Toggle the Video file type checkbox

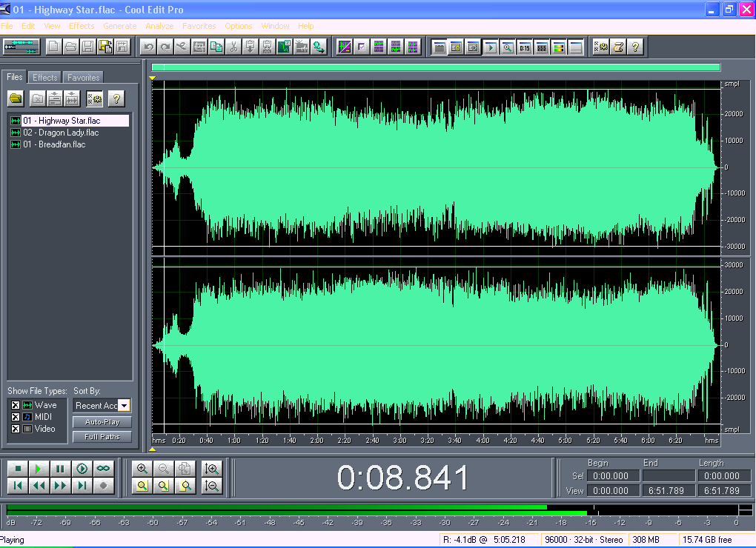point(16,429)
